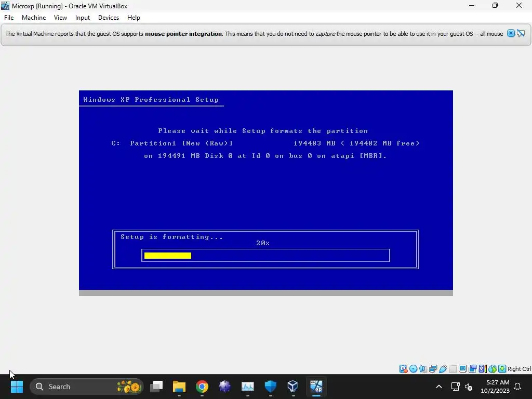The image size is (532, 399).
Task: Click the shared folders status icon
Action: coord(453,369)
